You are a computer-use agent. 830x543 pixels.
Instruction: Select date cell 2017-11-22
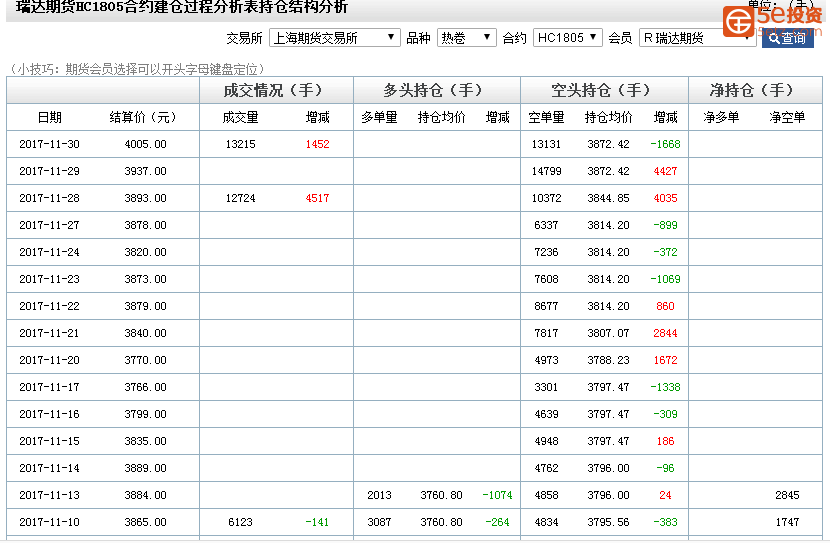point(49,306)
